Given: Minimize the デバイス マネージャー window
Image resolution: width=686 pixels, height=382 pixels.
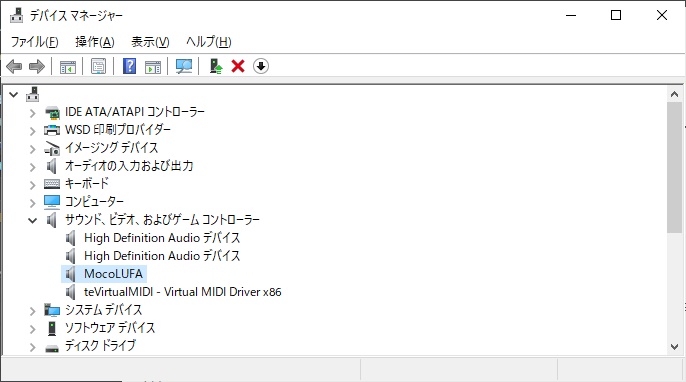Looking at the screenshot, I should coord(570,15).
